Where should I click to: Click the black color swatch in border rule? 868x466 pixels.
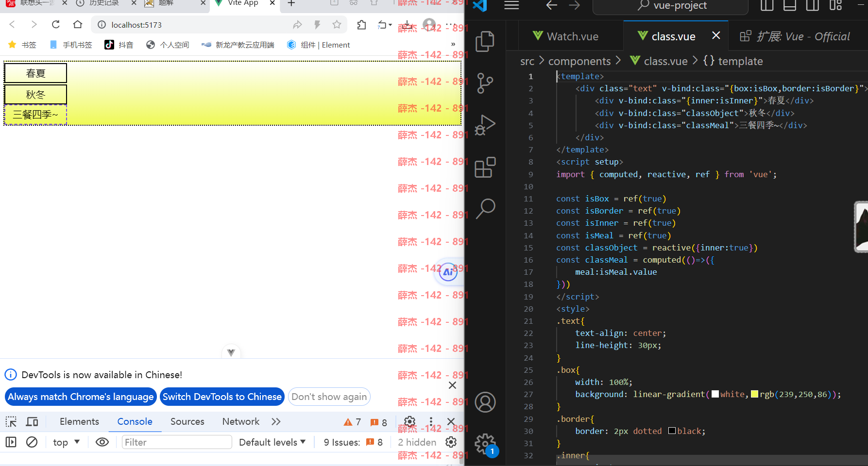click(672, 431)
